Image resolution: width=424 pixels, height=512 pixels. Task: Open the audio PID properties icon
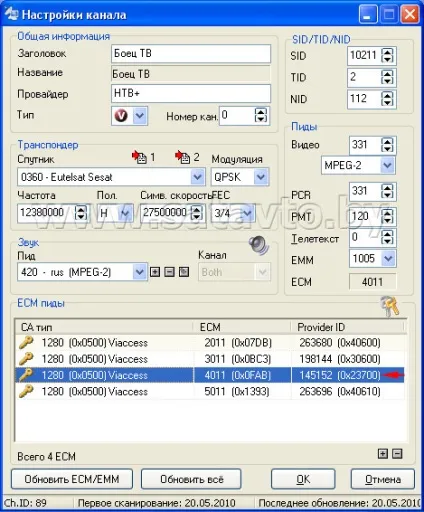coord(184,272)
